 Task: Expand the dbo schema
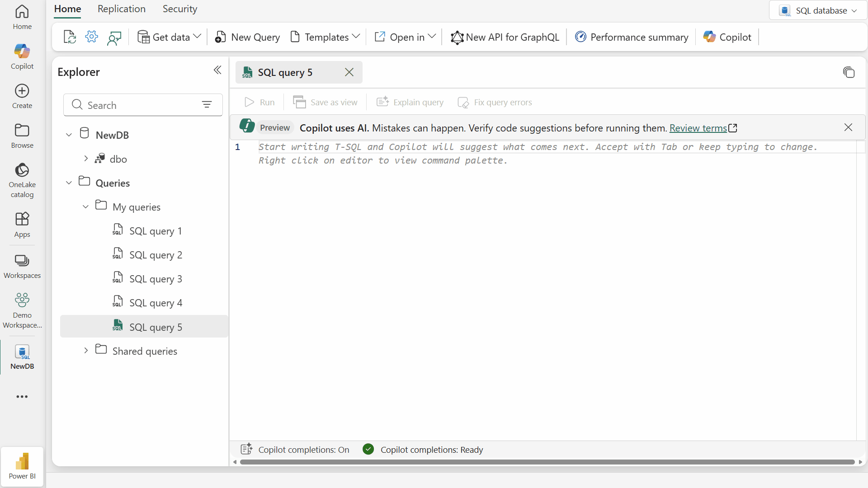tap(86, 158)
